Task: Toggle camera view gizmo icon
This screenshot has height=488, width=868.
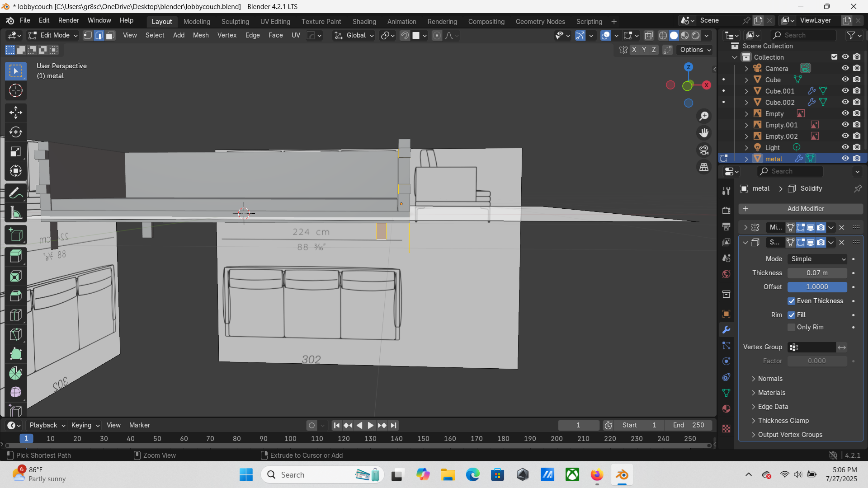Action: pyautogui.click(x=704, y=150)
